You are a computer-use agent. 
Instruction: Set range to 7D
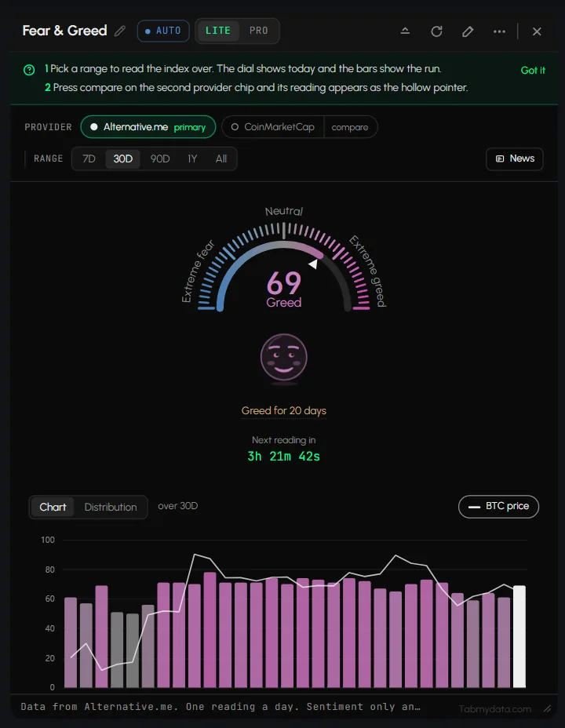coord(89,158)
